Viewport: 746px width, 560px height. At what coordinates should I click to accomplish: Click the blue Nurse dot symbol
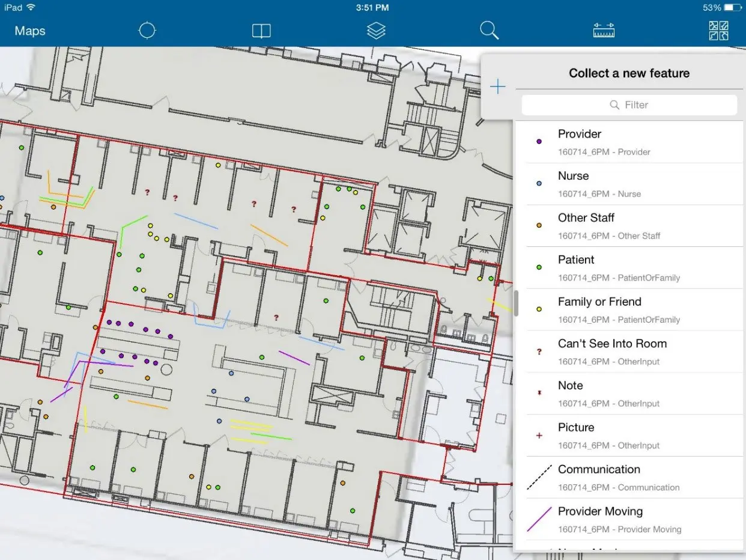pos(539,183)
